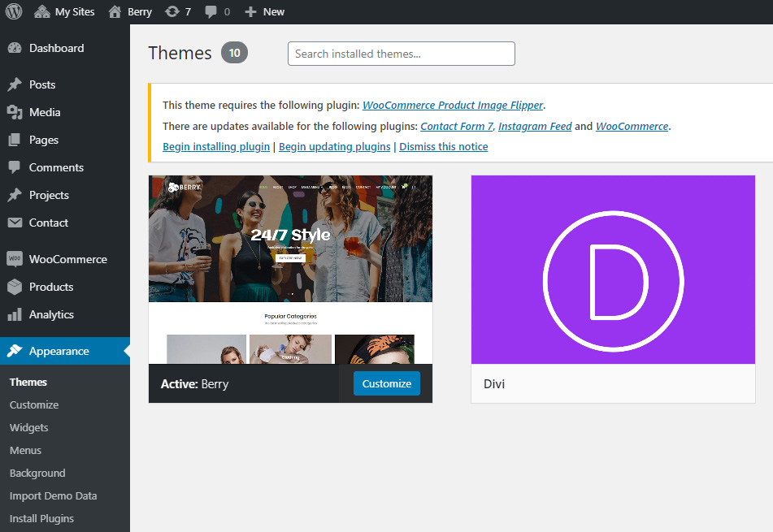This screenshot has width=773, height=532.
Task: Open Berry theme screenshot thumbnail
Action: (x=290, y=270)
